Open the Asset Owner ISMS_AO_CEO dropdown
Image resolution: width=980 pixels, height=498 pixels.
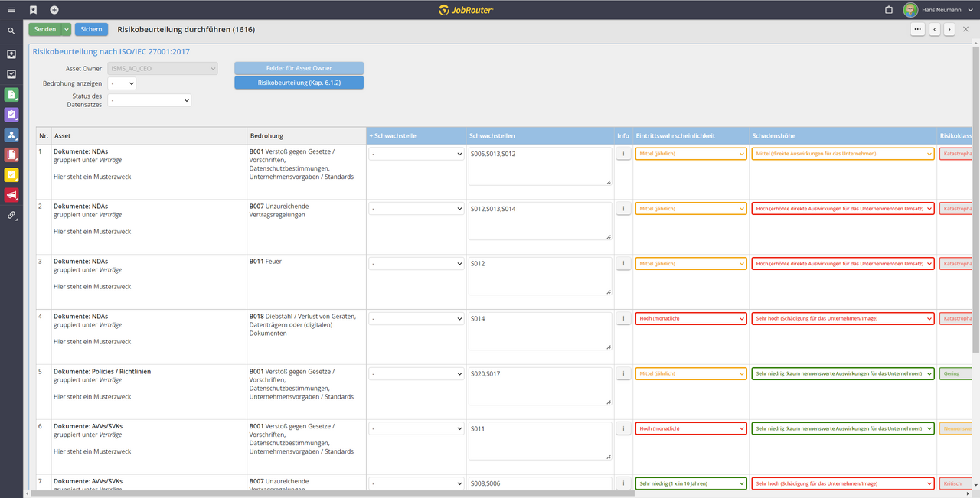(163, 68)
